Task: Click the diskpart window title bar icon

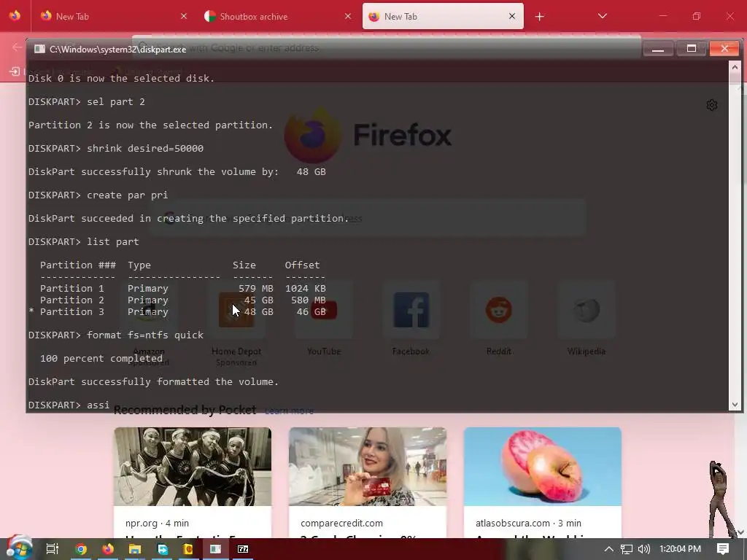Action: click(x=39, y=49)
